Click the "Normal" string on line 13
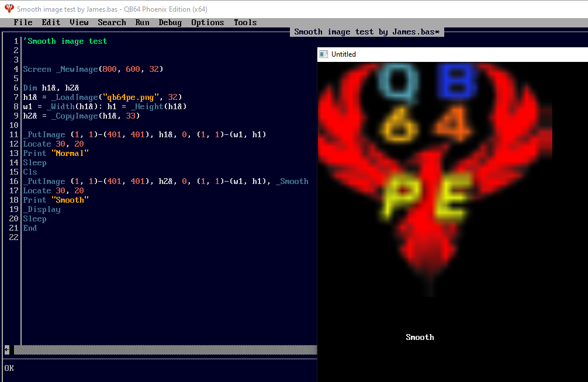Viewport: 588px width, 382px height. point(70,153)
